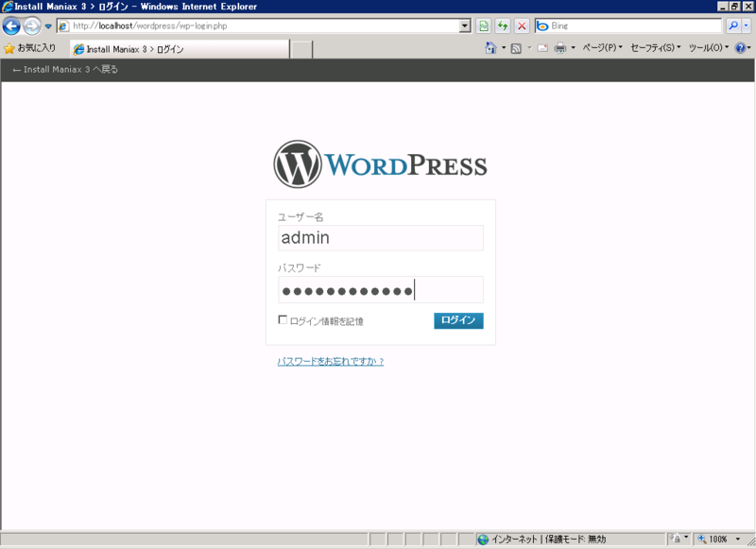
Task: Click the パスワードをお忘れですか？ link
Action: (331, 362)
